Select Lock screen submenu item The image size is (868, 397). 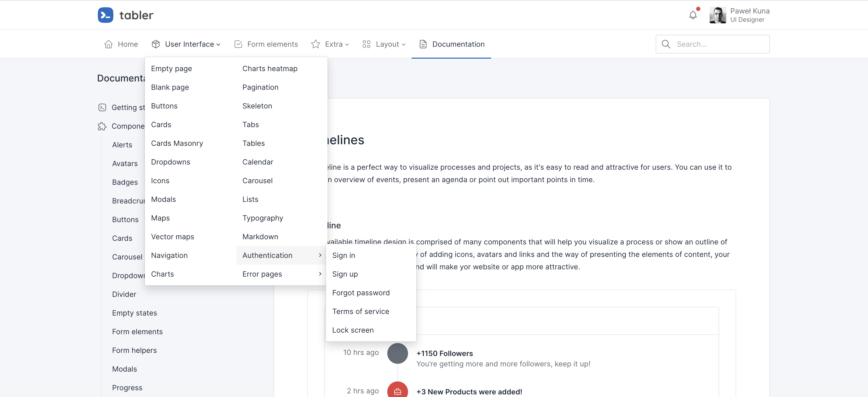[371, 330]
